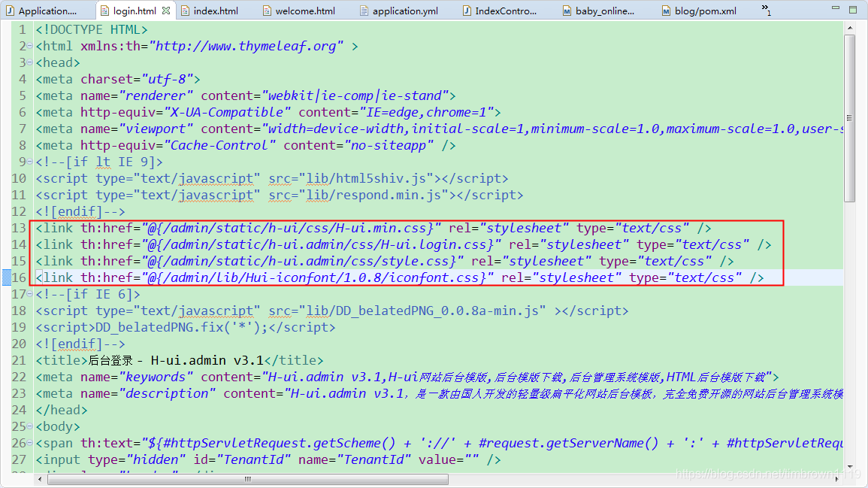Collapse the html element fold at line 2
Image resolution: width=868 pixels, height=488 pixels.
30,46
